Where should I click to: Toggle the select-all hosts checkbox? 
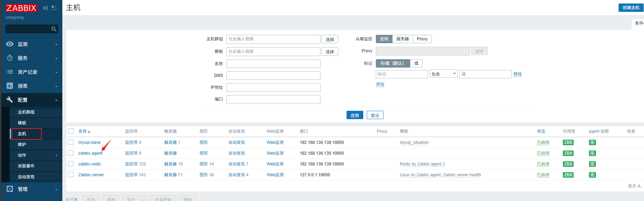[71, 131]
